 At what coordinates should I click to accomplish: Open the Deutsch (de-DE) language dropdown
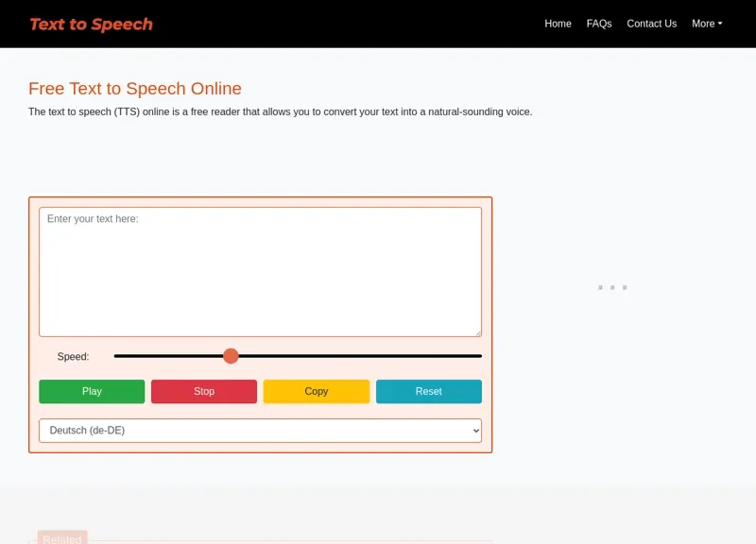coord(260,430)
